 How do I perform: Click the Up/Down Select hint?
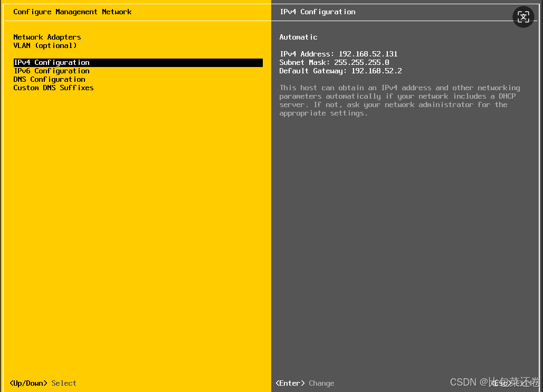pyautogui.click(x=43, y=383)
